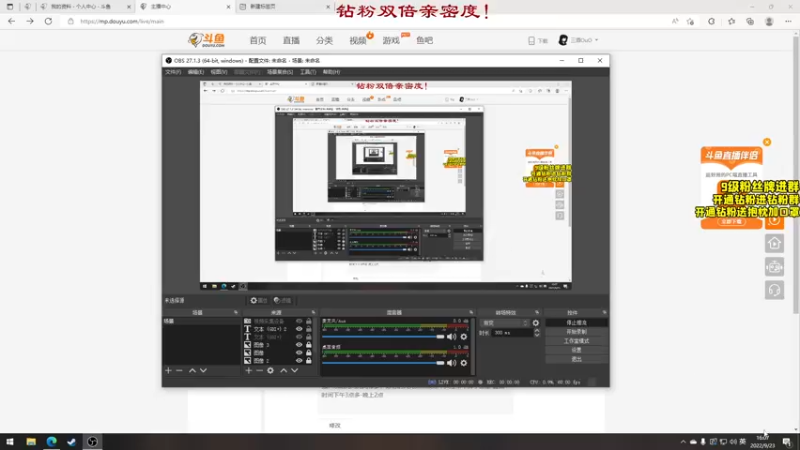
Task: Adjust the desktop audio volume slider
Action: (383, 363)
